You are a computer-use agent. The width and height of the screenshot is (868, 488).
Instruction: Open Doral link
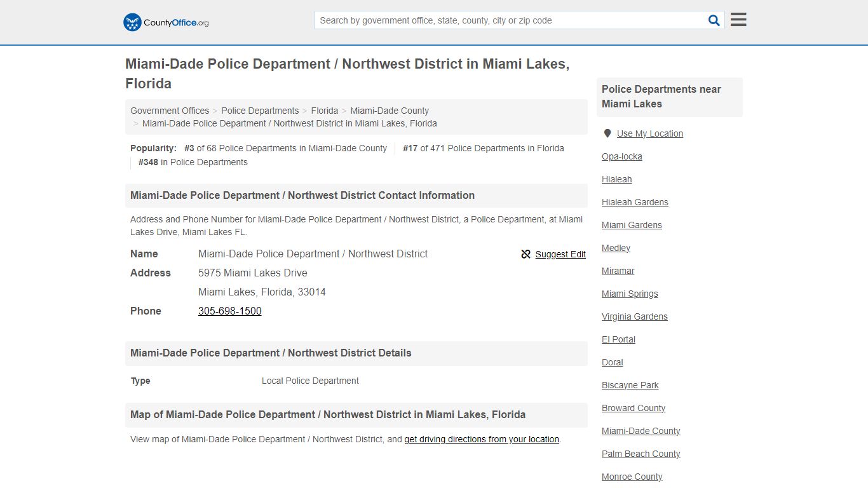tap(613, 362)
